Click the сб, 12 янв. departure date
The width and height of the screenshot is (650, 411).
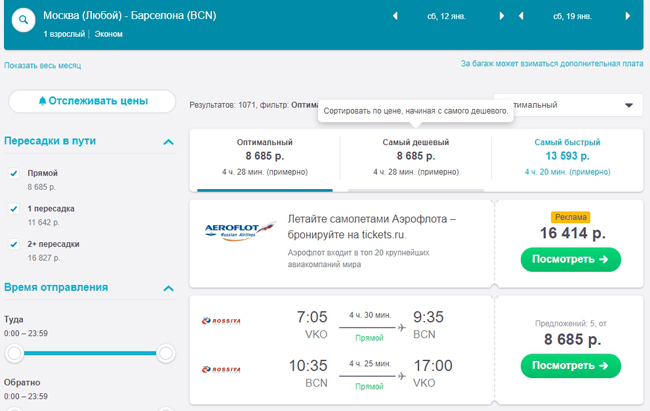point(446,17)
